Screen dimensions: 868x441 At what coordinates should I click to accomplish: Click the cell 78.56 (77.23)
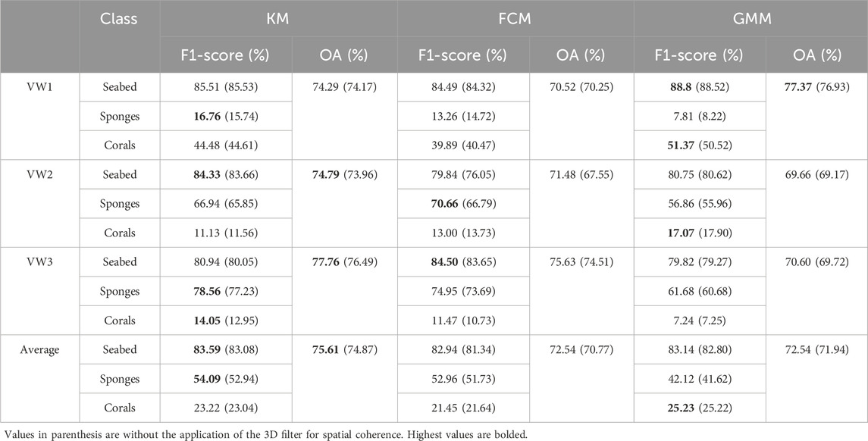[x=228, y=291]
